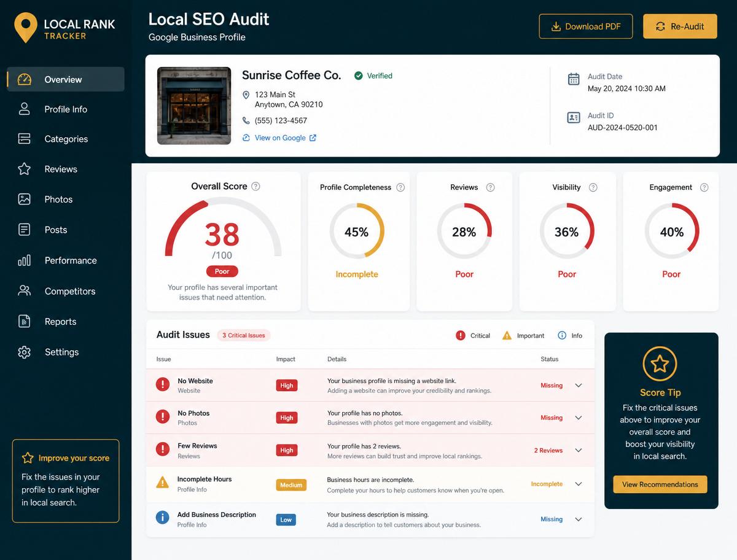Click the 36% Visibility progress ring
Viewport: 737px width, 560px height.
pos(567,231)
